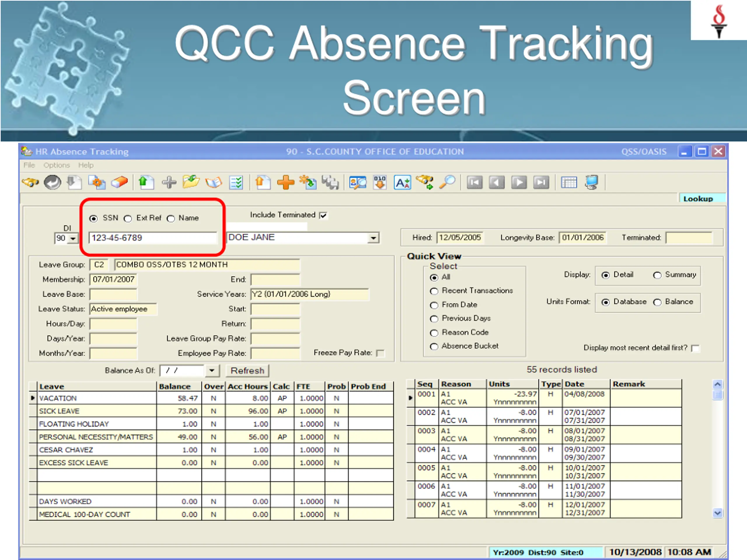Click the green up-arrow page icon
The height and width of the screenshot is (560, 747).
click(x=146, y=183)
